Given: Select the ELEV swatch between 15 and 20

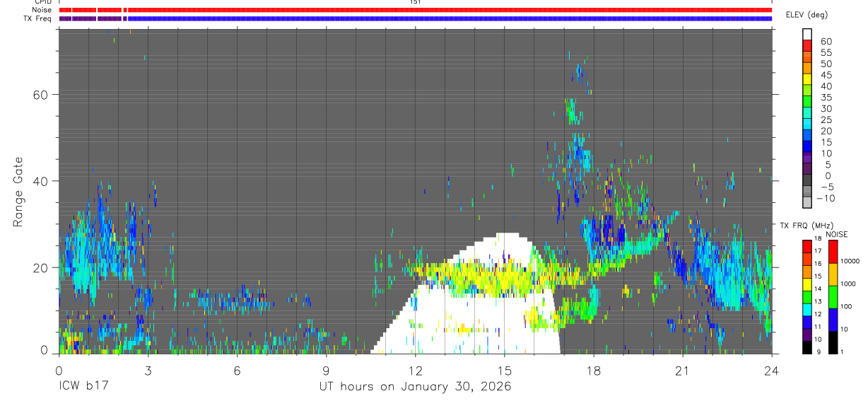Looking at the screenshot, I should (807, 136).
